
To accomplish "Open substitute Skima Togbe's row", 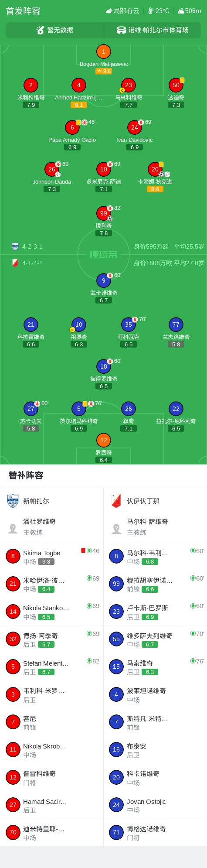I will pos(52,556).
